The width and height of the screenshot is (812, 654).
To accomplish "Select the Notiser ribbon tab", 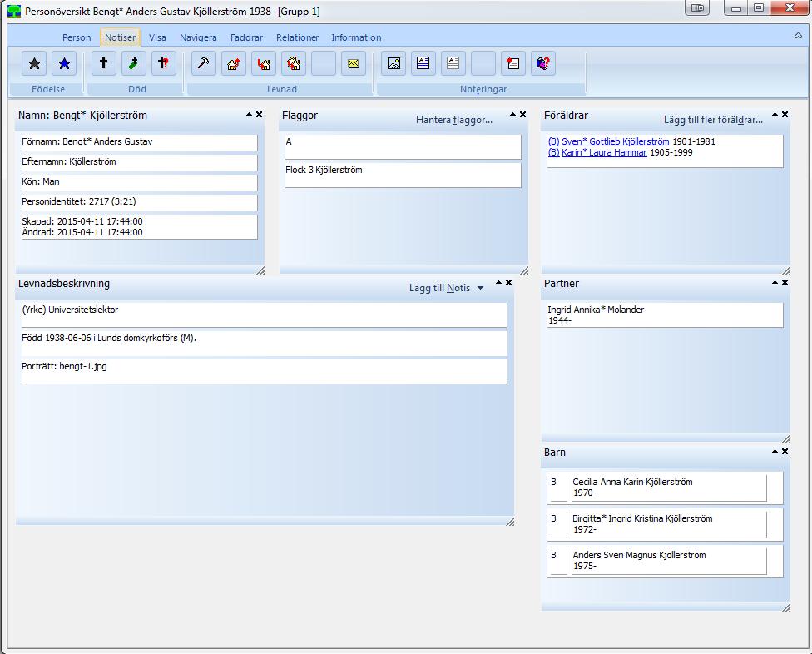I will 120,37.
